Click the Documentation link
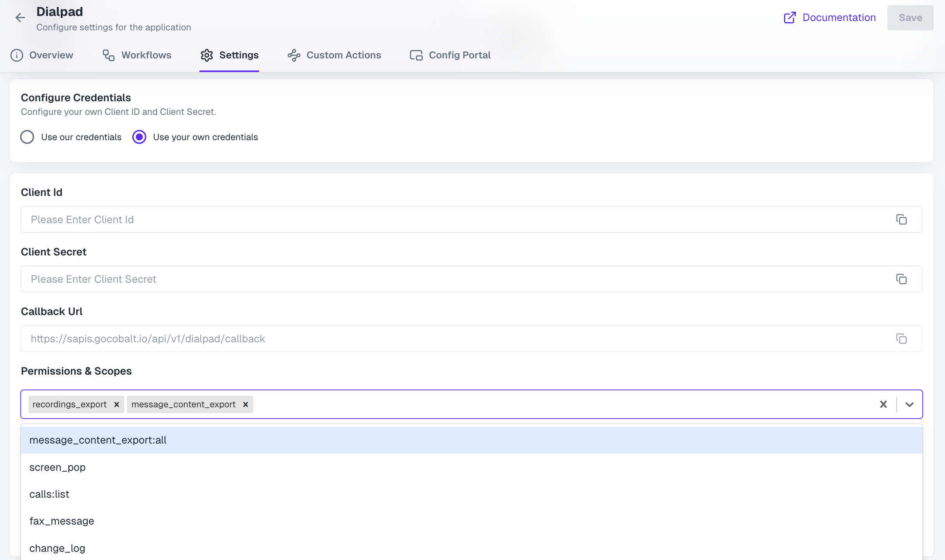Screen dimensions: 945x560 tap(839, 18)
